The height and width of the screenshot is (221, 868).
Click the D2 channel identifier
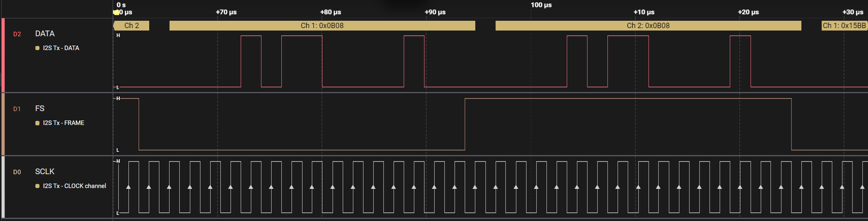[x=17, y=34]
